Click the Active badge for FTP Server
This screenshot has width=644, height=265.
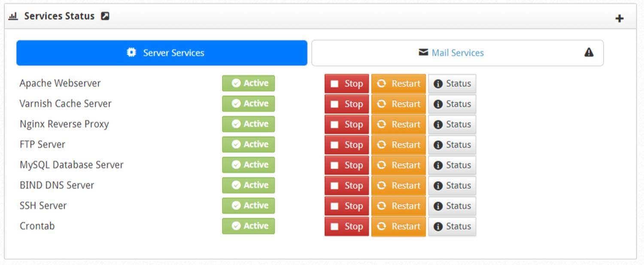pyautogui.click(x=248, y=144)
